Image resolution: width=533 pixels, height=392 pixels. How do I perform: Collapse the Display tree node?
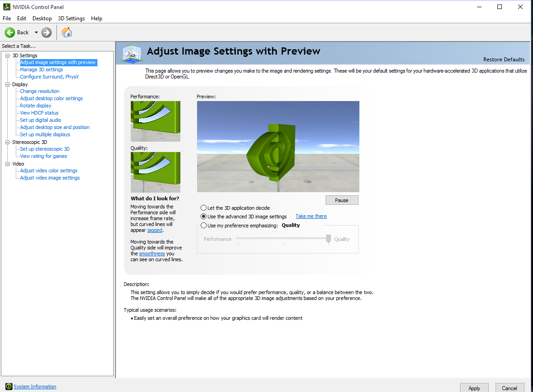8,84
